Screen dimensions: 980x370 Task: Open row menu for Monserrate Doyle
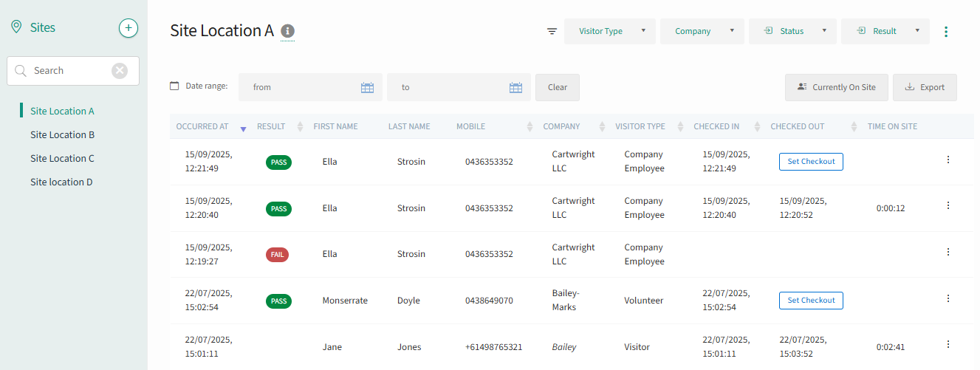tap(948, 299)
